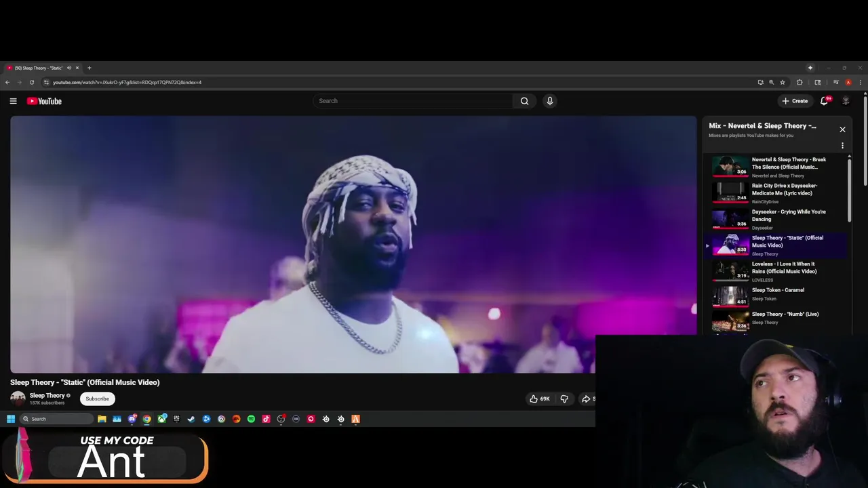Click the Create button
868x488 pixels.
(795, 101)
